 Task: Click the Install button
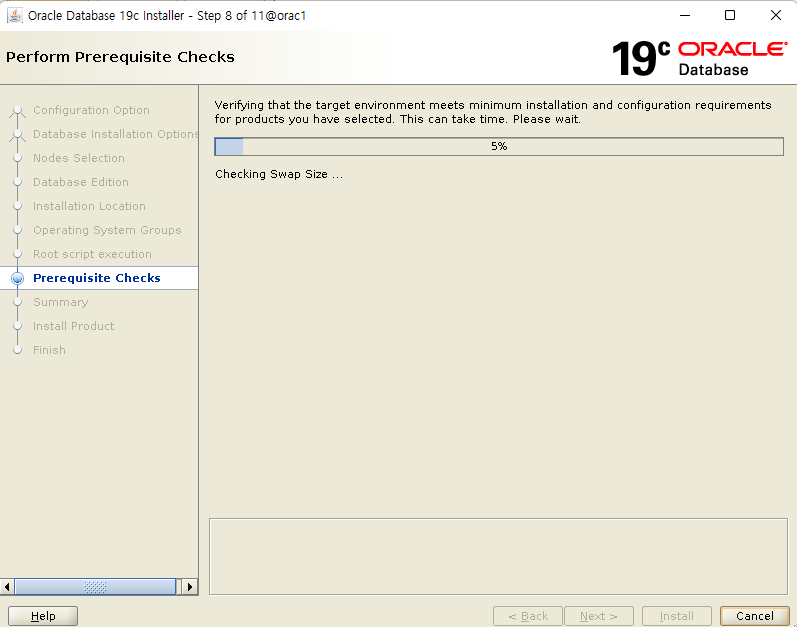[x=677, y=616]
